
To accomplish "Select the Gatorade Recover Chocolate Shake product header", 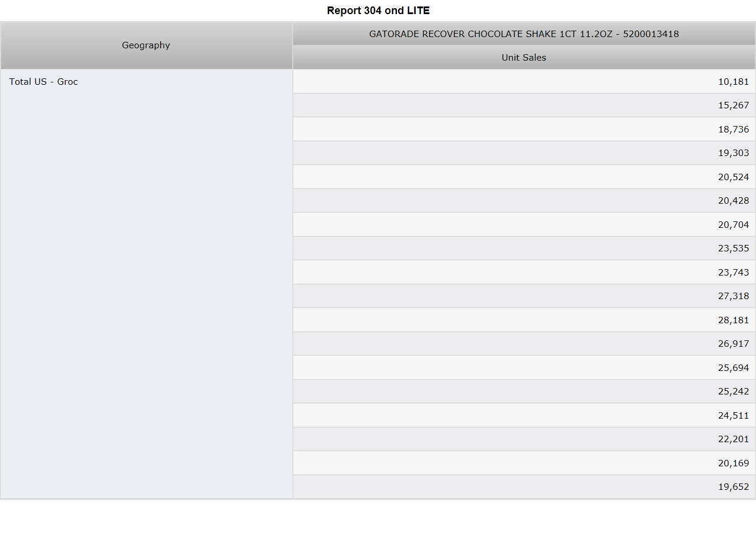I will click(524, 34).
